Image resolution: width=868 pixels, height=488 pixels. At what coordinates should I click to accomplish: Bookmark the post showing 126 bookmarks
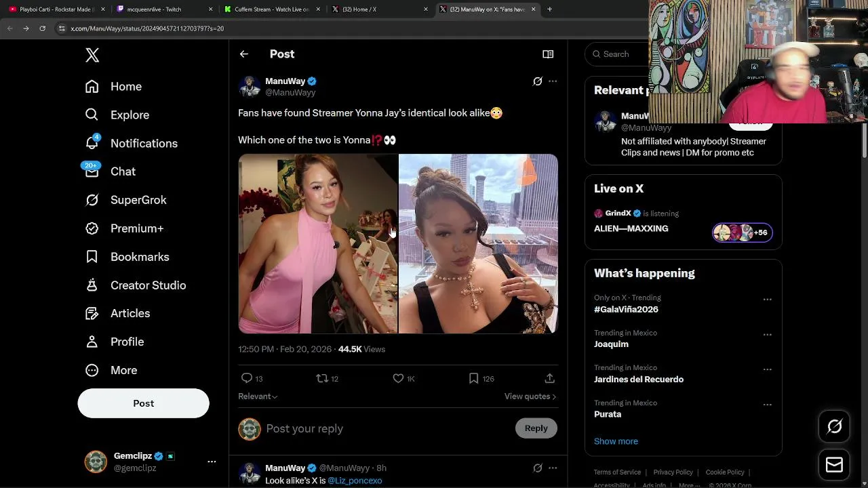(473, 378)
